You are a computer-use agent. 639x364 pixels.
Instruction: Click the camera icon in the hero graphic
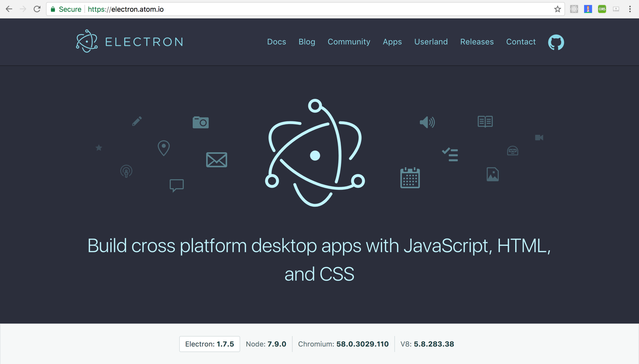tap(200, 122)
